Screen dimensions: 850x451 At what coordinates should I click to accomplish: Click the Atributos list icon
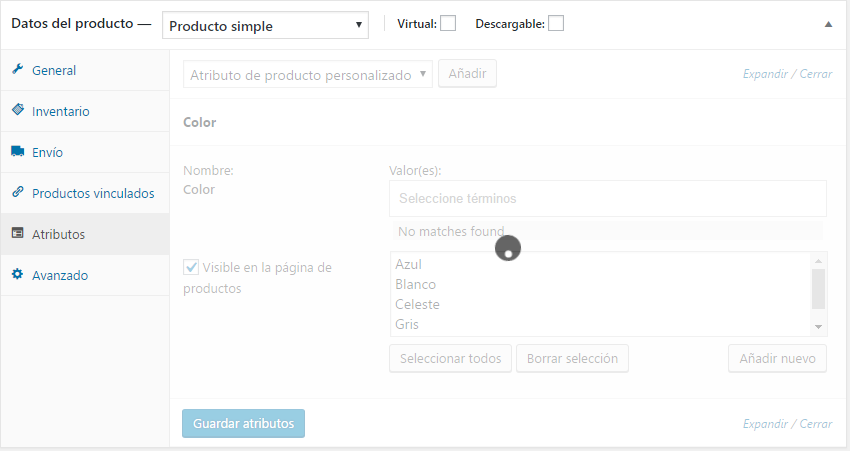18,233
